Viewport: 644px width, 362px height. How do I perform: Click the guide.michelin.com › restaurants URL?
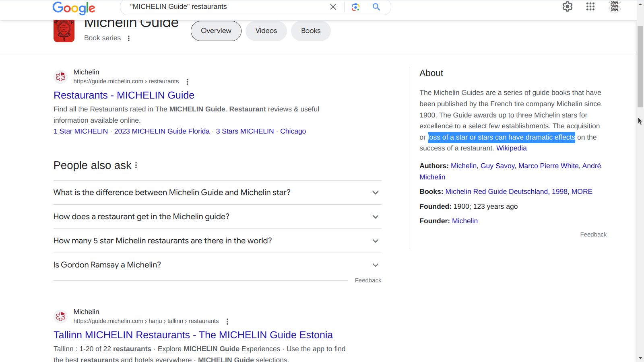126,82
